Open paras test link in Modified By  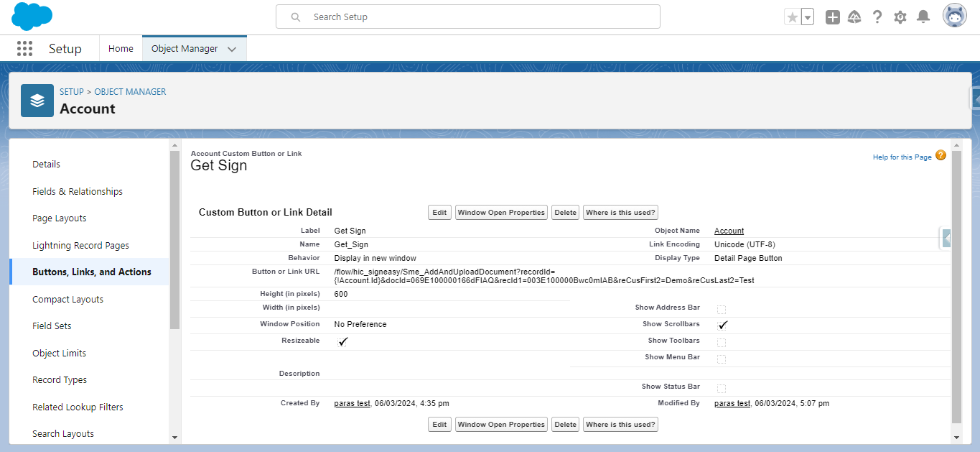[732, 404]
